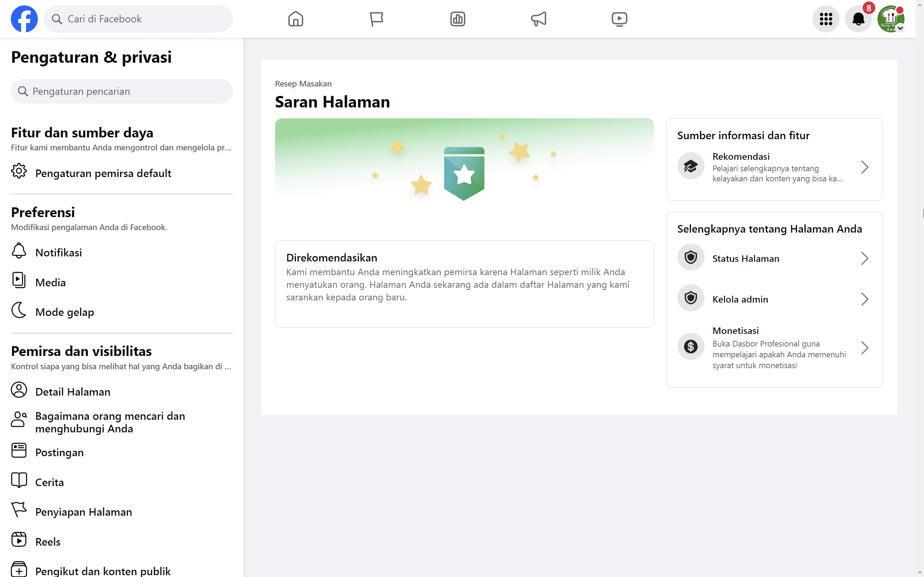Open the Video icon in top navigation
This screenshot has width=924, height=577.
[619, 18]
